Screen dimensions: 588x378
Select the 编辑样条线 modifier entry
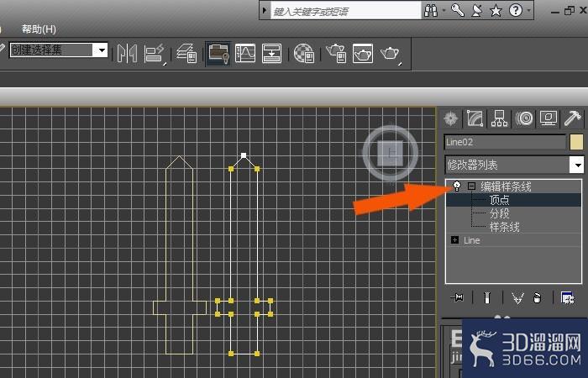(506, 186)
